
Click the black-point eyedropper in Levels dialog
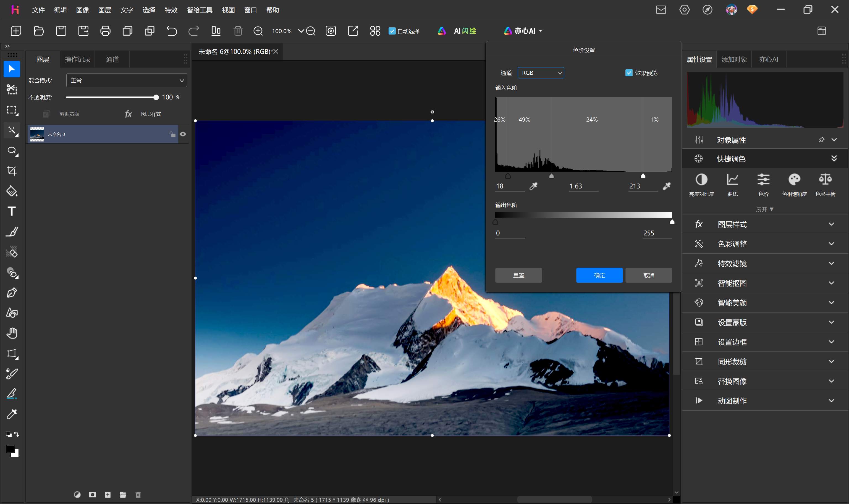pos(533,186)
